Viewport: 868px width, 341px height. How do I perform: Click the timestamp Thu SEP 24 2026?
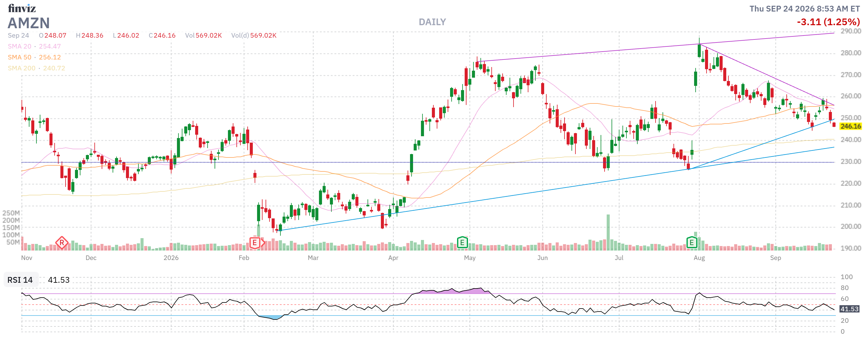click(805, 9)
